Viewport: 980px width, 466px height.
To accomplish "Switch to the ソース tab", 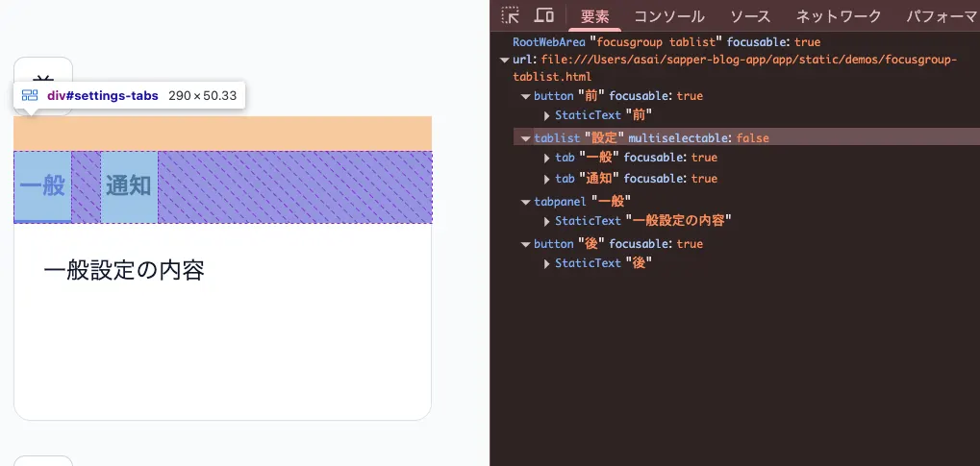I will 750,16.
